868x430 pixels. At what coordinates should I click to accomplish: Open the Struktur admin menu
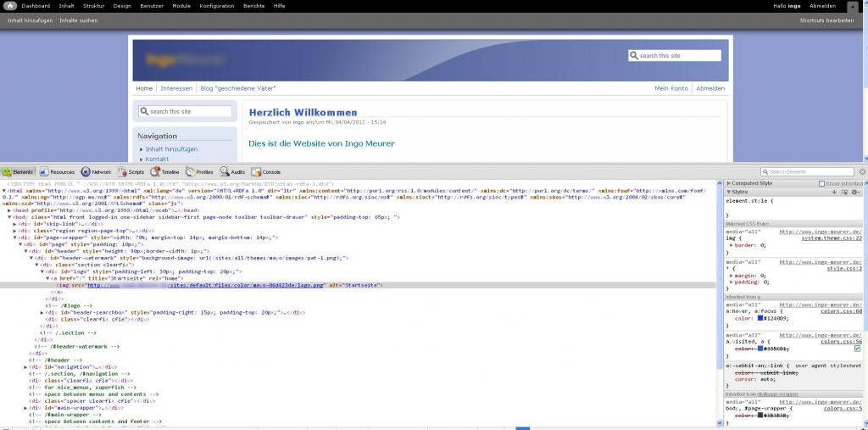pyautogui.click(x=94, y=6)
